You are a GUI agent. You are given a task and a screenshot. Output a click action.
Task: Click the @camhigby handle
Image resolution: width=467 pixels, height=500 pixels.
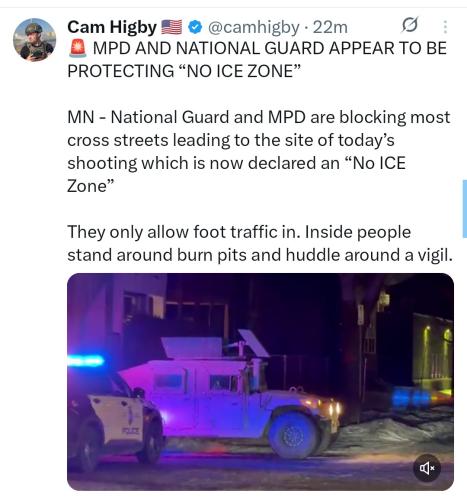click(x=253, y=27)
